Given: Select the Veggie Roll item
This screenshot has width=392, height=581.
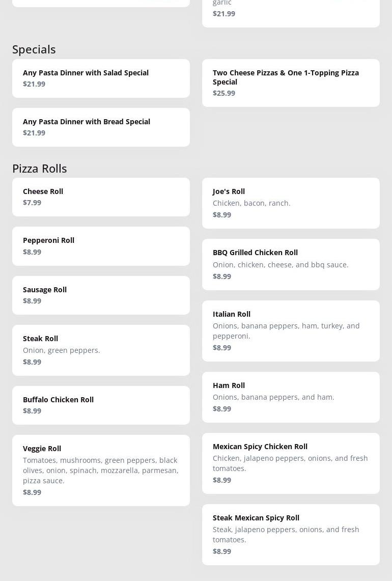Looking at the screenshot, I should [x=101, y=470].
